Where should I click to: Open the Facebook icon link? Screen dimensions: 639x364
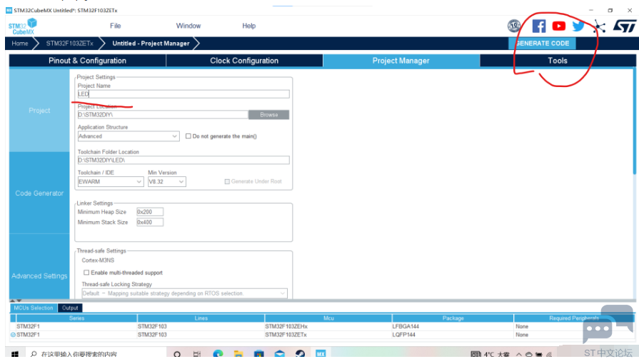click(539, 26)
